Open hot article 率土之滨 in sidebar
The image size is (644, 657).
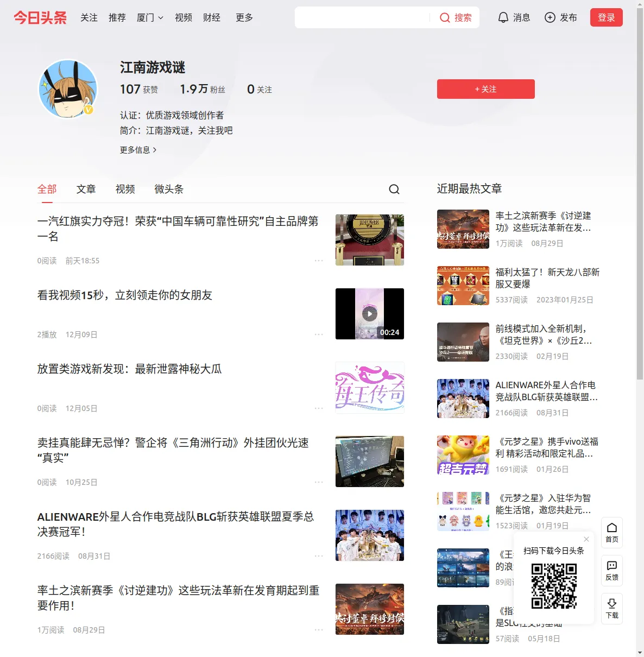[x=544, y=222]
